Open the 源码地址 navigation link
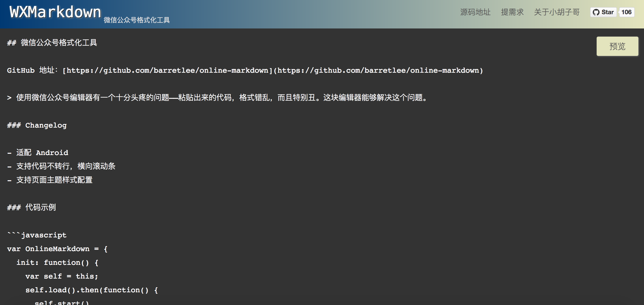The height and width of the screenshot is (305, 644). pos(475,12)
